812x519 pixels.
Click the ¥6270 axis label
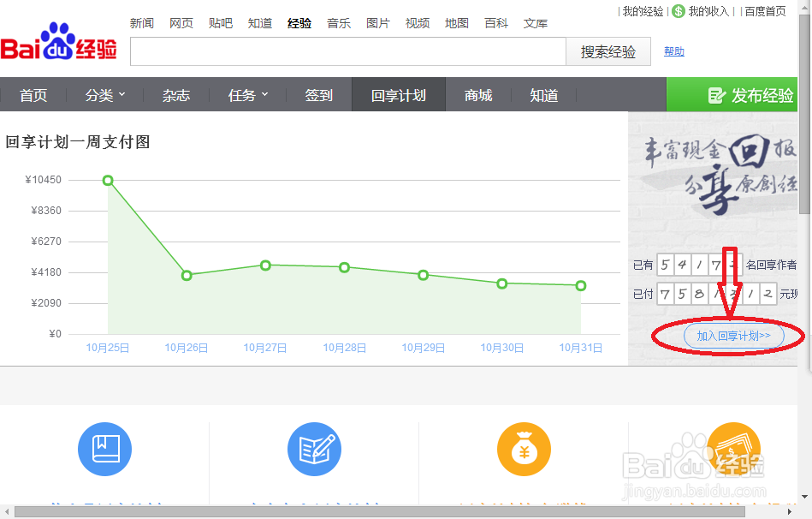[x=46, y=242]
